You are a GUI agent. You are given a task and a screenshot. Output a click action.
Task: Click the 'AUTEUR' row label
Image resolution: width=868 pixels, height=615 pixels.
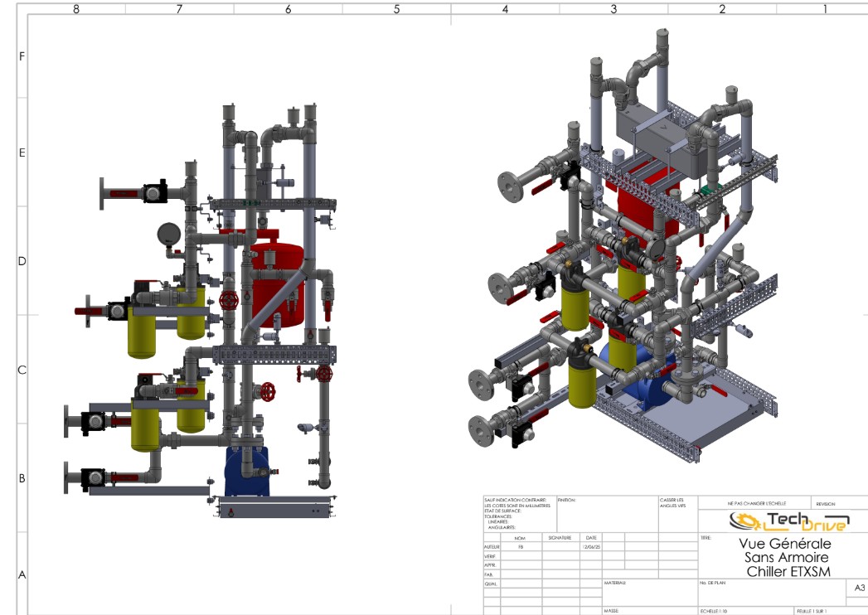point(492,547)
